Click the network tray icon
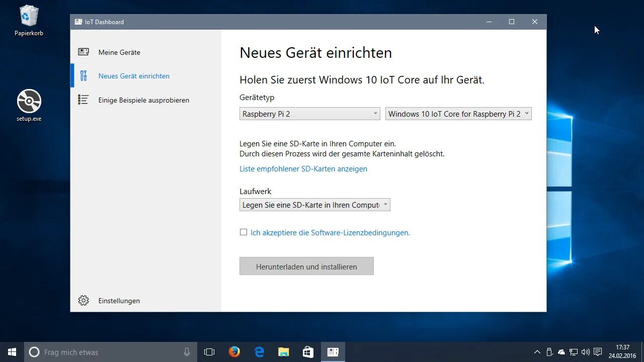 click(574, 352)
